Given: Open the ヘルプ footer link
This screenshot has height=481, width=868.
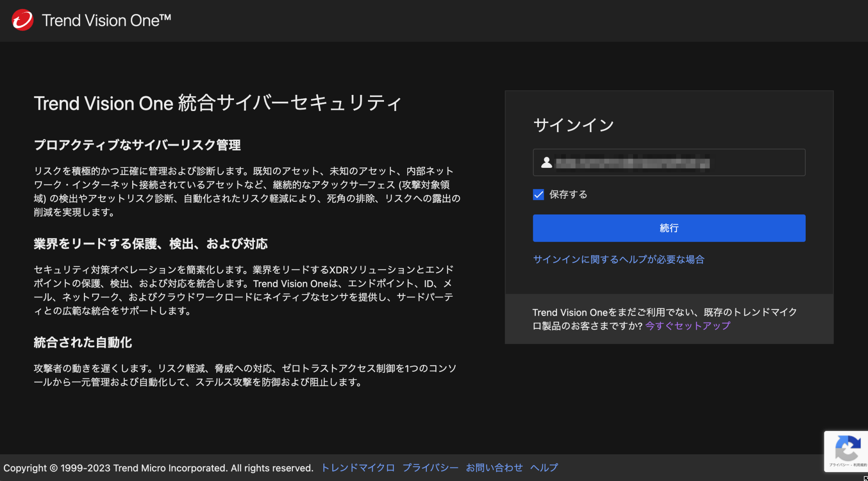Looking at the screenshot, I should coord(544,467).
